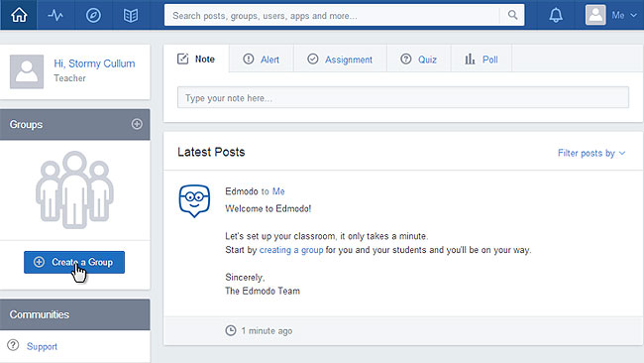Click the Support question mark icon
This screenshot has height=363, width=644.
point(13,345)
